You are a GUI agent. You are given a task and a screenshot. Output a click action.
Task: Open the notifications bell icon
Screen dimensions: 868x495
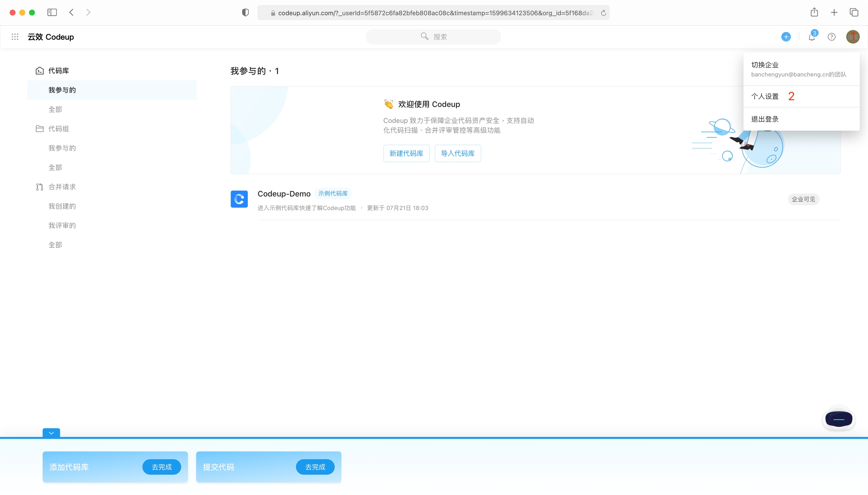coord(811,37)
